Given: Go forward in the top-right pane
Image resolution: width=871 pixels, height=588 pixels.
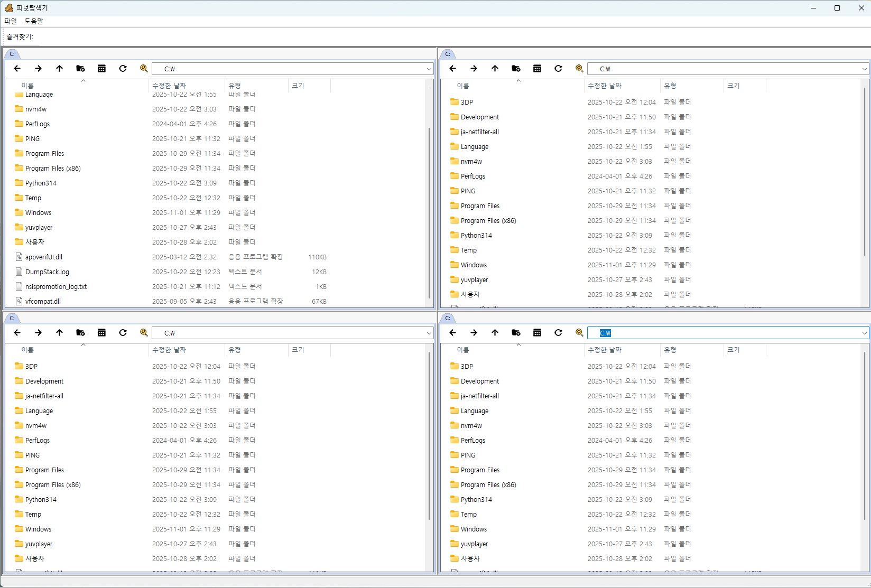Looking at the screenshot, I should [x=474, y=69].
